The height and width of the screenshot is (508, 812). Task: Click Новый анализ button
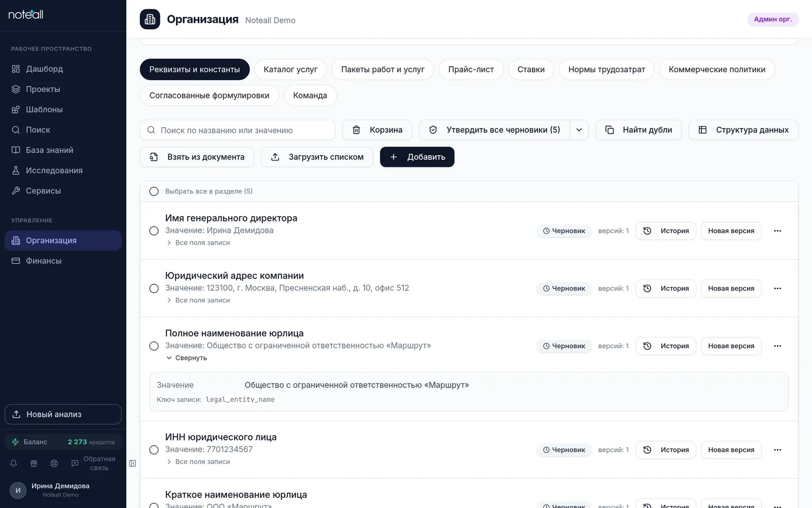(x=63, y=415)
